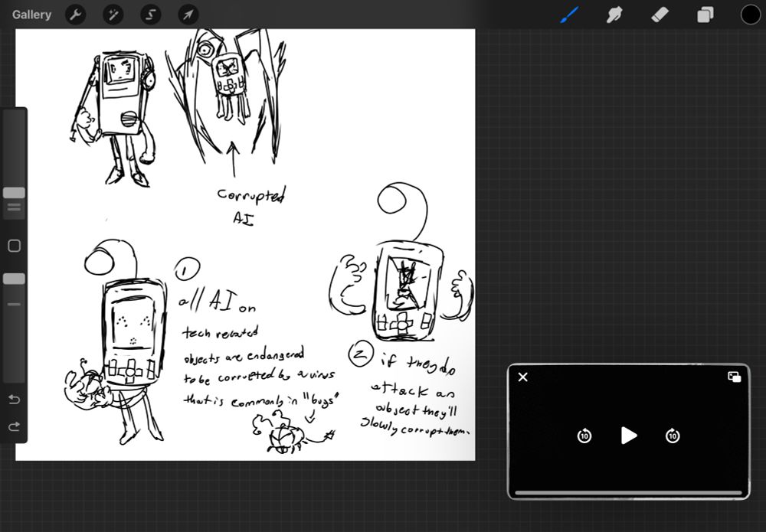Select the Brush tool
The width and height of the screenshot is (766, 532).
pos(569,15)
